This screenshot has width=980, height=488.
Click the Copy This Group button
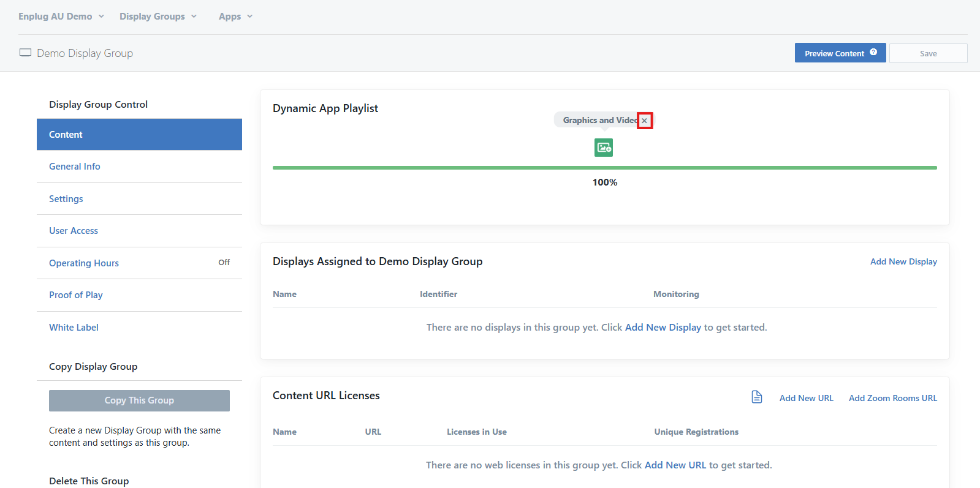point(139,400)
